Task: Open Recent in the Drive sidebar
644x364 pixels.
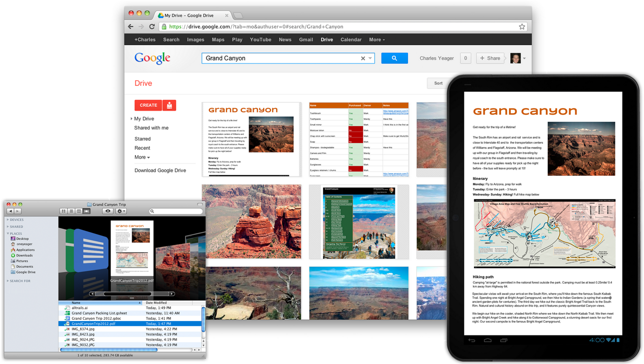Action: click(142, 148)
